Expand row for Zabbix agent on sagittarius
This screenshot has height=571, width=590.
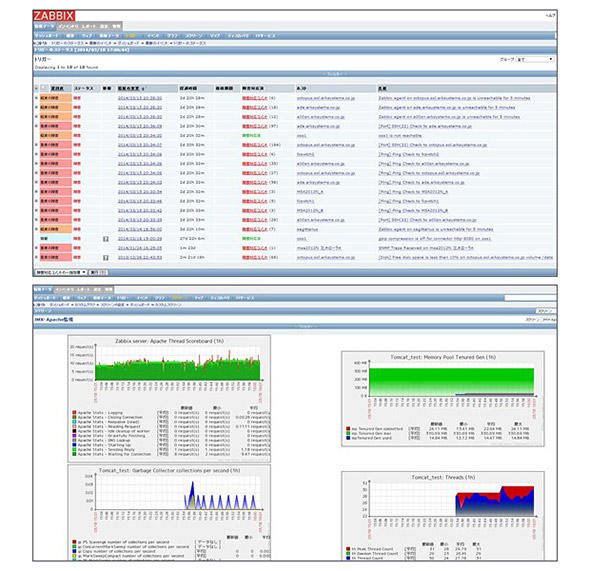(x=36, y=229)
